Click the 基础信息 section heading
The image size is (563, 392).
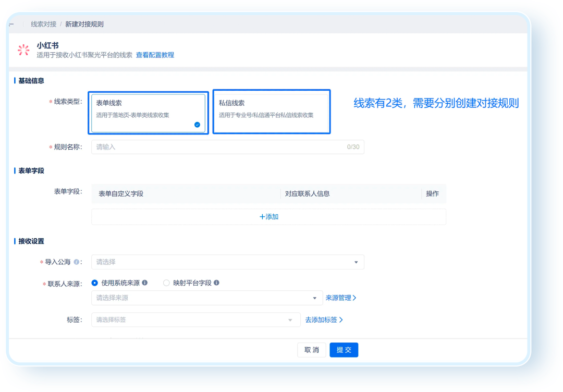click(31, 81)
